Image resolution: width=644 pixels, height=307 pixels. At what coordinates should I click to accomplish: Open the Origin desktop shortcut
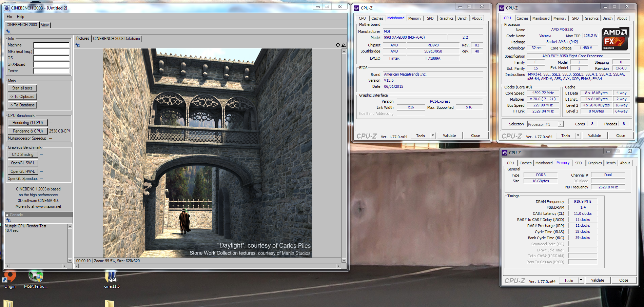(10, 280)
